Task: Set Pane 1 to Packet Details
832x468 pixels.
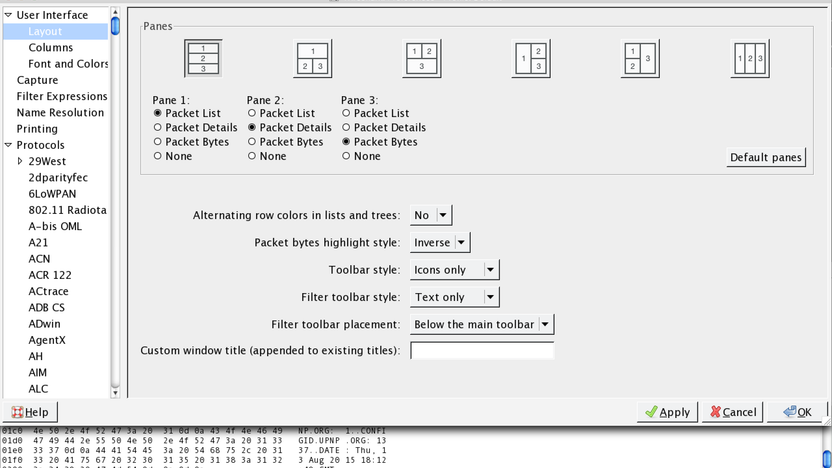Action: click(195, 127)
